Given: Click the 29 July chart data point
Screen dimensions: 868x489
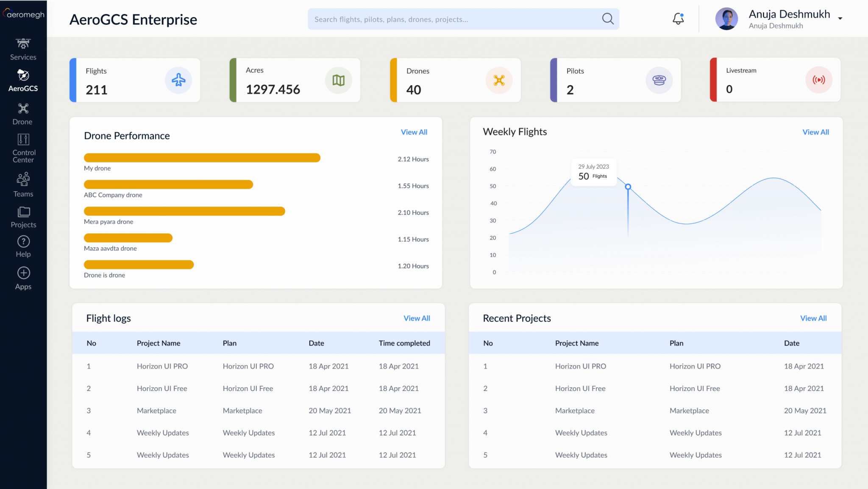Looking at the screenshot, I should click(628, 187).
